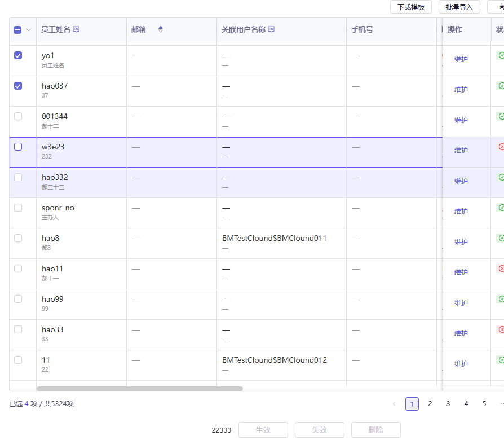This screenshot has width=504, height=440.
Task: Uncheck the yo1 employee checkbox
Action: pyautogui.click(x=18, y=55)
